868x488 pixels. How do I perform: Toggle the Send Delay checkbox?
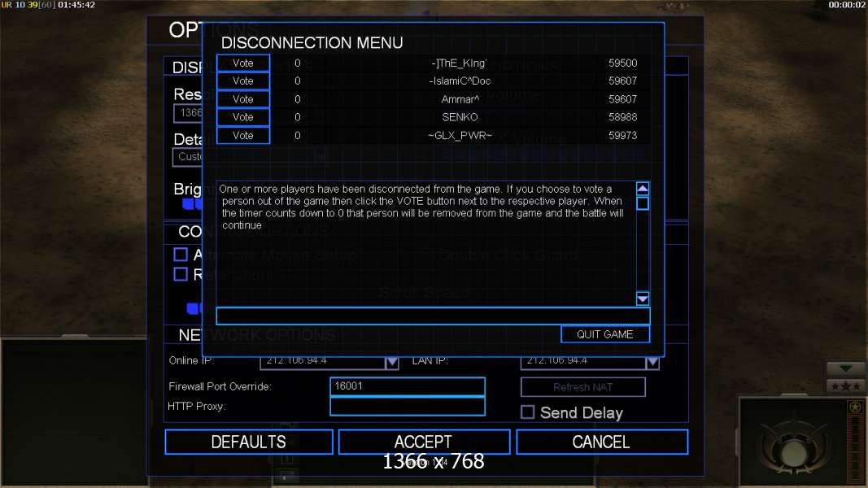click(528, 412)
